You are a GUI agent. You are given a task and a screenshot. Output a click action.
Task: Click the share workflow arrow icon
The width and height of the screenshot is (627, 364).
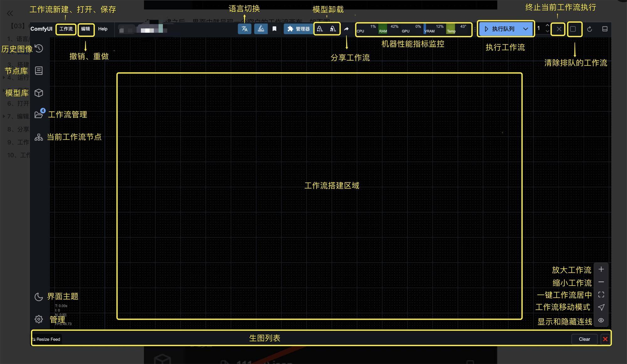tap(346, 29)
